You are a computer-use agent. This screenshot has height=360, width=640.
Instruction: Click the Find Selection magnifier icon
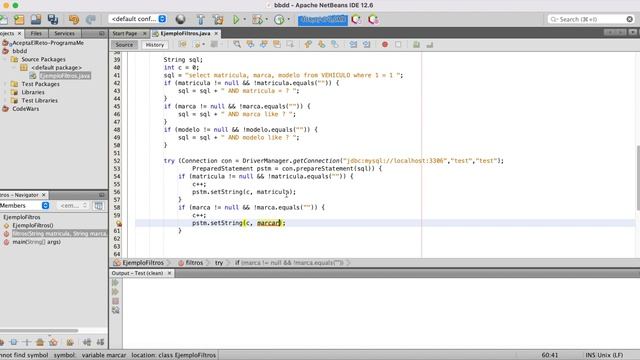(x=237, y=44)
